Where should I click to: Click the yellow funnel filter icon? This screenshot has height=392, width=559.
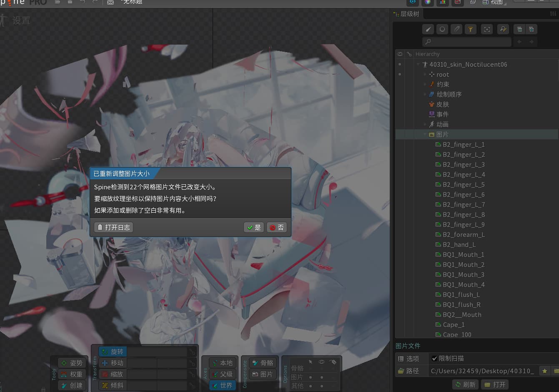click(x=471, y=29)
